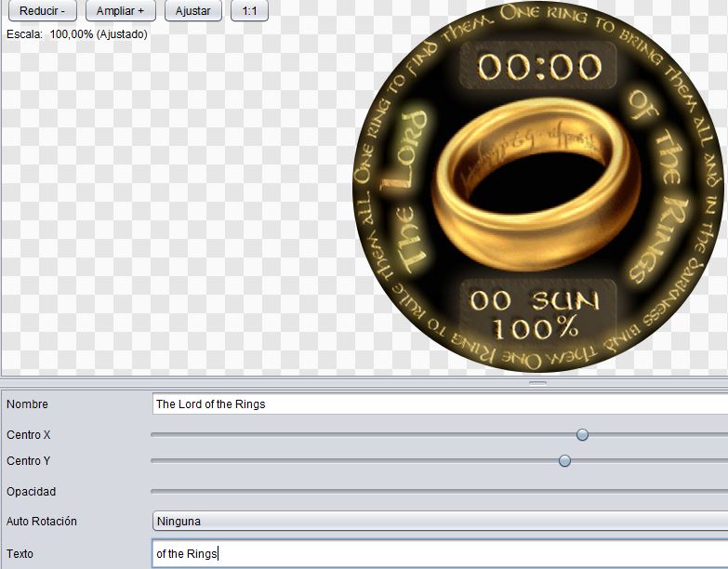Click the Reducir - zoom out button
Screen dimensions: 728x569
tap(42, 10)
